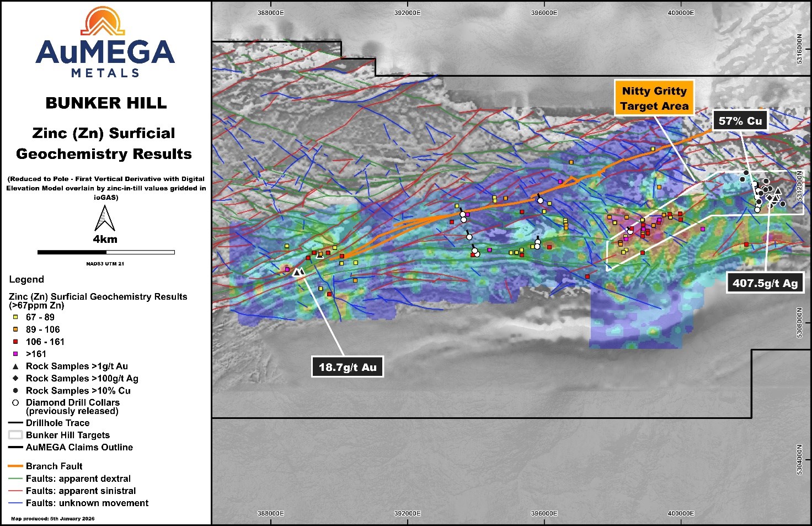812x526 pixels.
Task: Click the BUNKER HILL map title
Action: 106,103
